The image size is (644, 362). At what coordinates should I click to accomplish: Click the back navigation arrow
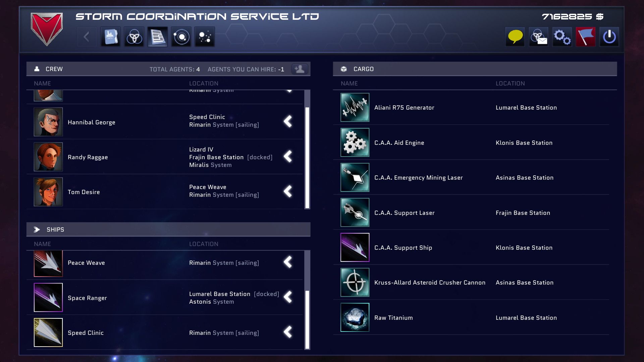(87, 37)
